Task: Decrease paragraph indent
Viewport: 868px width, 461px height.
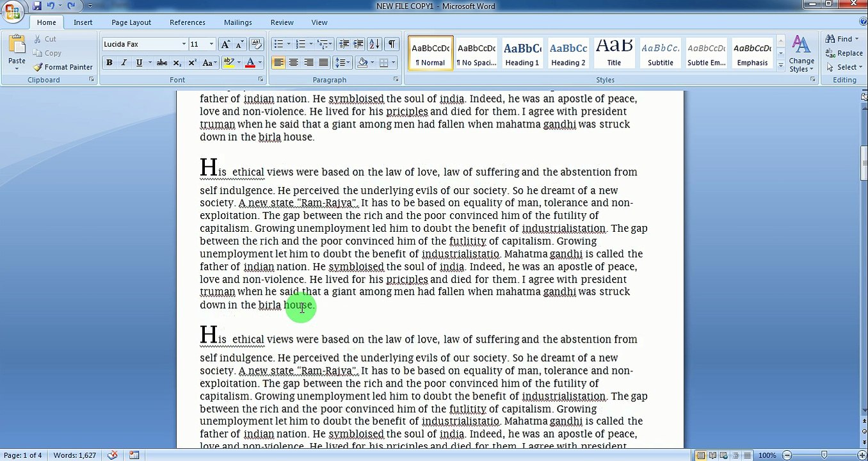Action: click(344, 44)
